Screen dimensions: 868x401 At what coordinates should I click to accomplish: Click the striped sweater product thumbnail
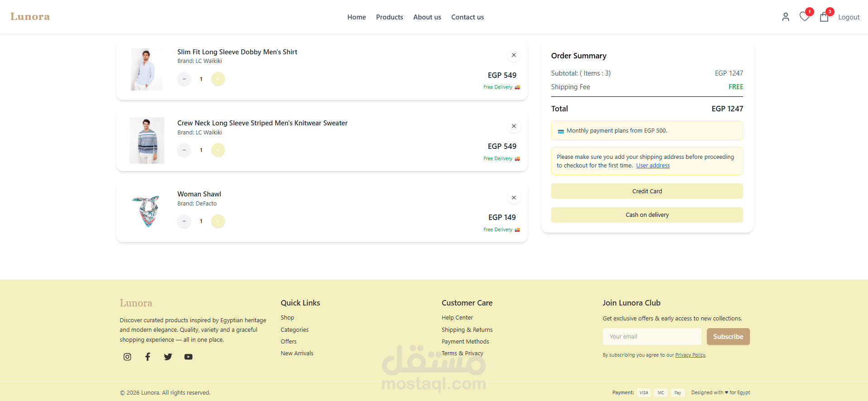point(147,141)
